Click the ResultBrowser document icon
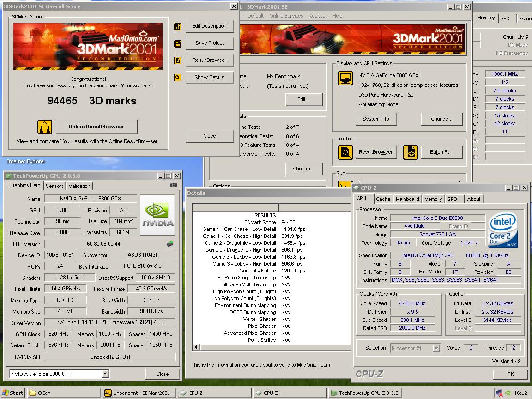The width and height of the screenshot is (532, 399). pos(178,60)
